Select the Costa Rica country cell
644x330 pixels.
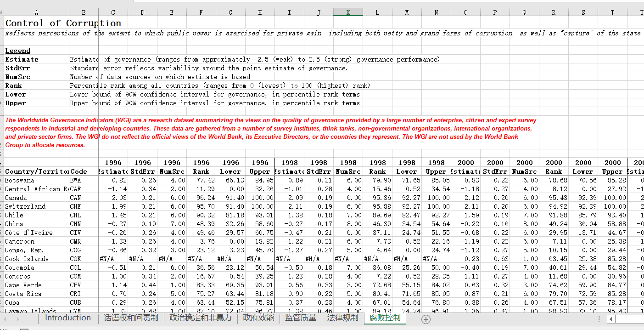click(x=37, y=294)
